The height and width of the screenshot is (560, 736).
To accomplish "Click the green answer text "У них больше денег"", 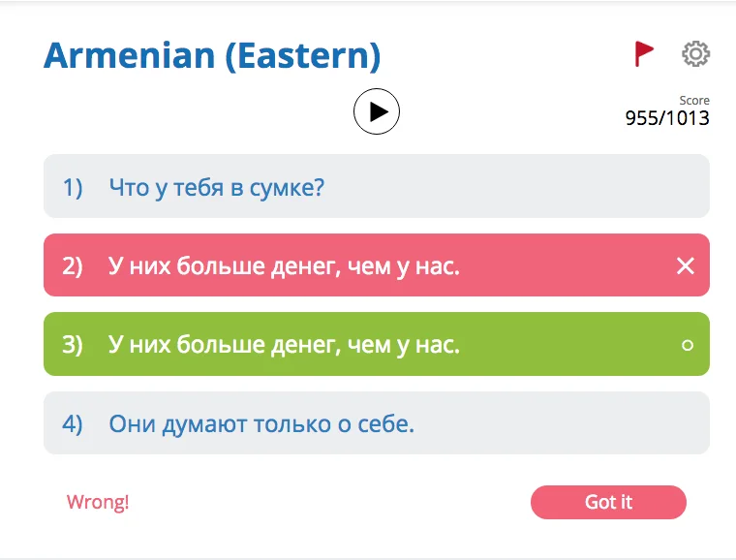I will tap(284, 344).
